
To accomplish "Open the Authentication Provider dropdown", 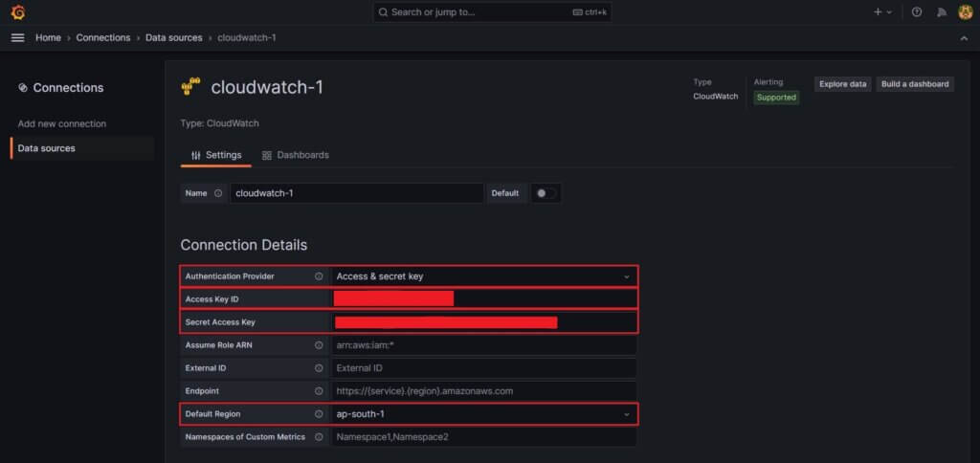I will pyautogui.click(x=483, y=276).
